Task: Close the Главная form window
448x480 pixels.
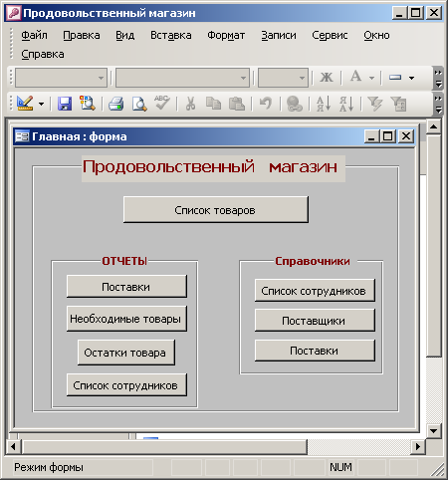Action: click(x=406, y=136)
